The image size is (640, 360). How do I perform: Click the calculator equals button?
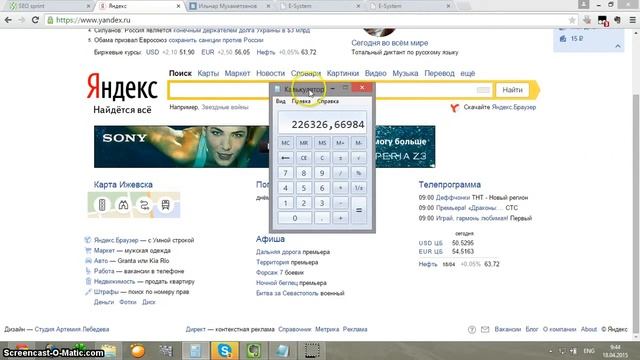[x=359, y=210]
